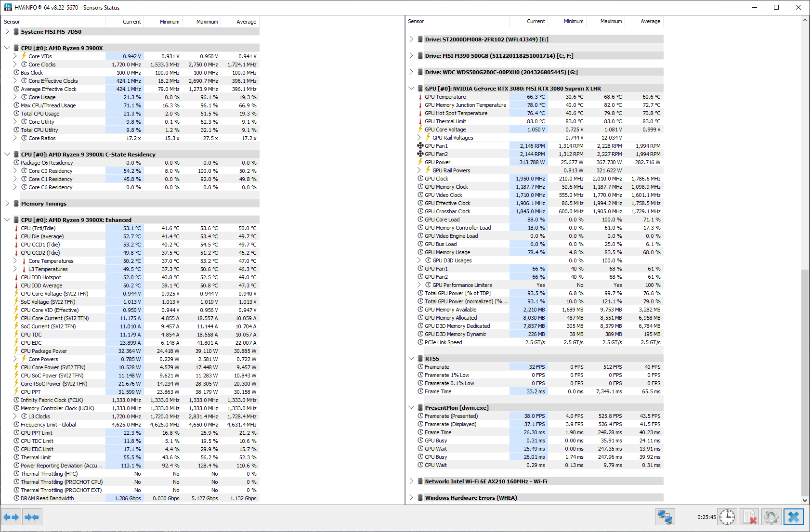Click the CPU (Tctl/Tdie) thermometer icon

coord(16,228)
